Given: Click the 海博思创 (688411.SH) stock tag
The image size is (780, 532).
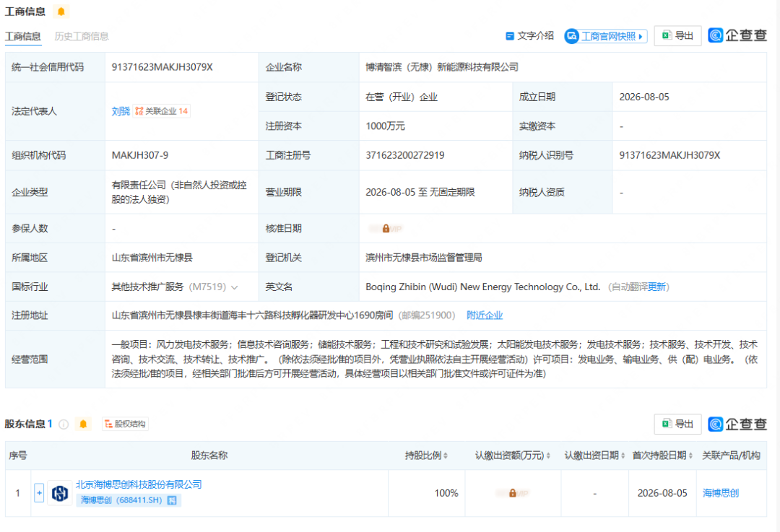Looking at the screenshot, I should (129, 500).
